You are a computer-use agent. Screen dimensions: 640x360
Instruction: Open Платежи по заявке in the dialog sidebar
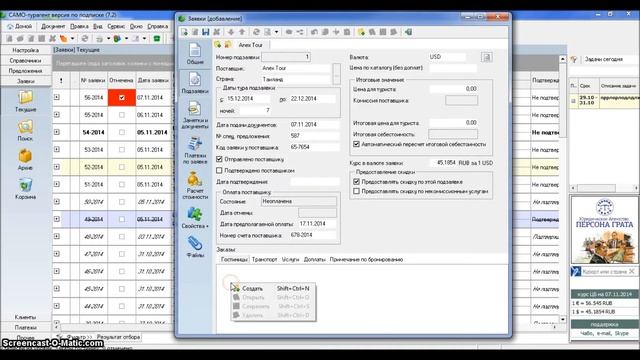pos(195,151)
